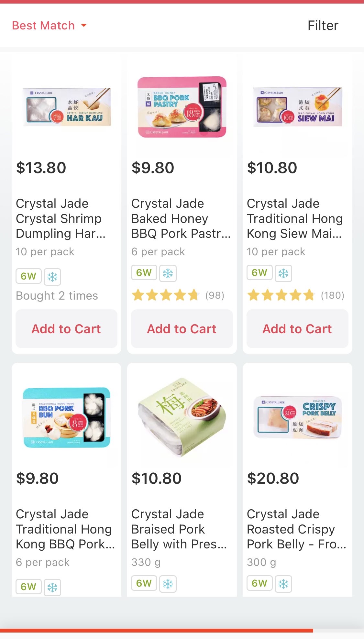The image size is (364, 639).
Task: Add Crystal Shrimp Dumpling Har Kau to cart
Action: (66, 329)
